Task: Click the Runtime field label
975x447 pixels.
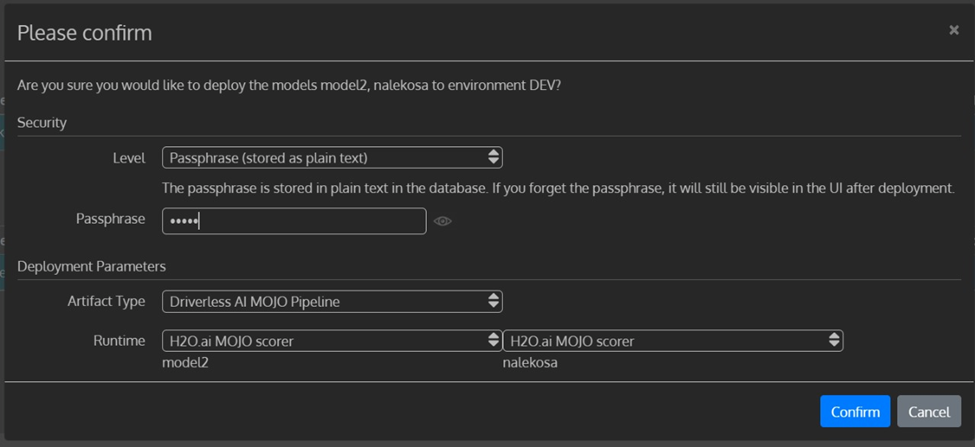Action: coord(119,341)
